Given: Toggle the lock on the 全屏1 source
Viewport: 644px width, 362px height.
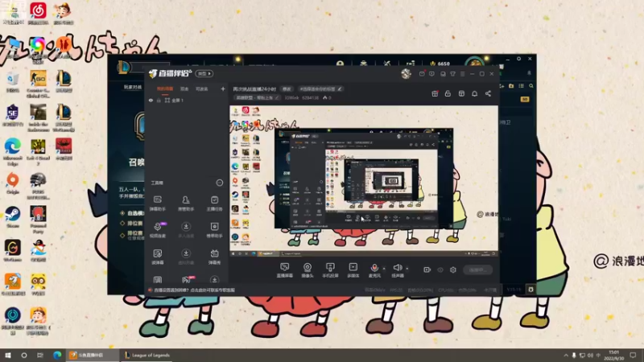Looking at the screenshot, I should click(x=159, y=101).
